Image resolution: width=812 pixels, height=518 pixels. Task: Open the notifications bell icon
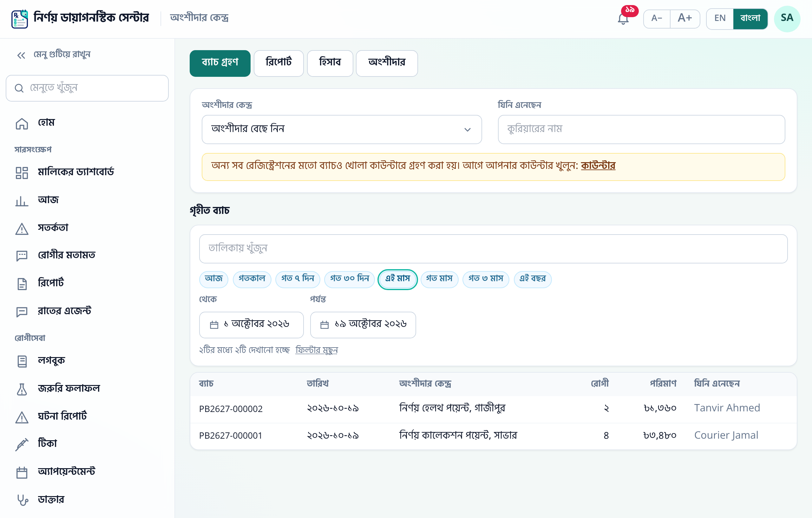[x=623, y=18]
